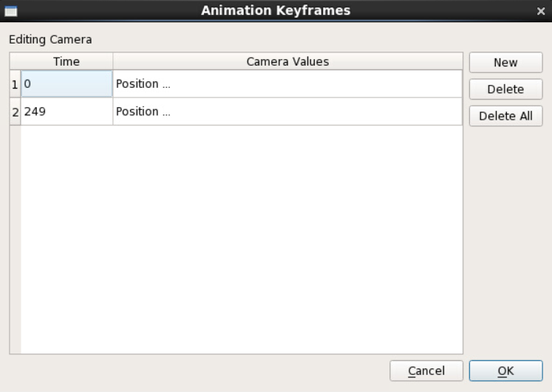Click the Time column header
Viewport: 552px width, 392px height.
point(67,61)
